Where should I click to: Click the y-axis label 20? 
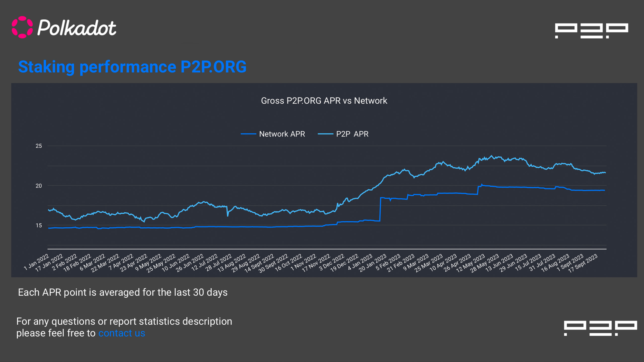(39, 186)
